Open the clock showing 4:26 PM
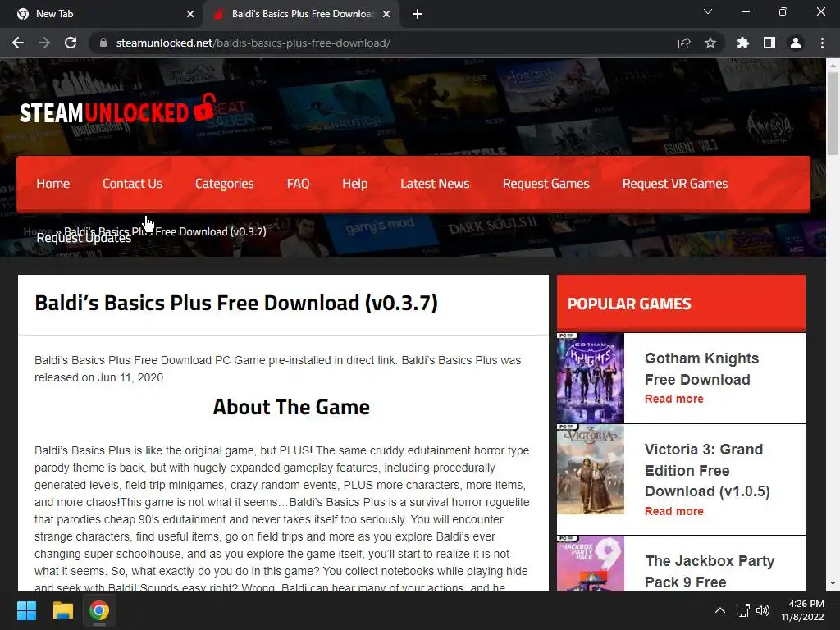This screenshot has width=840, height=630. point(802,610)
